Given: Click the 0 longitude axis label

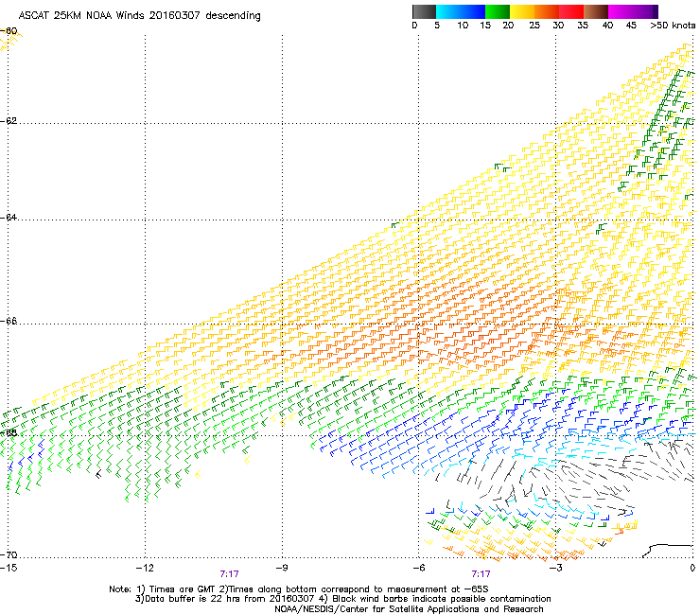Looking at the screenshot, I should point(692,568).
